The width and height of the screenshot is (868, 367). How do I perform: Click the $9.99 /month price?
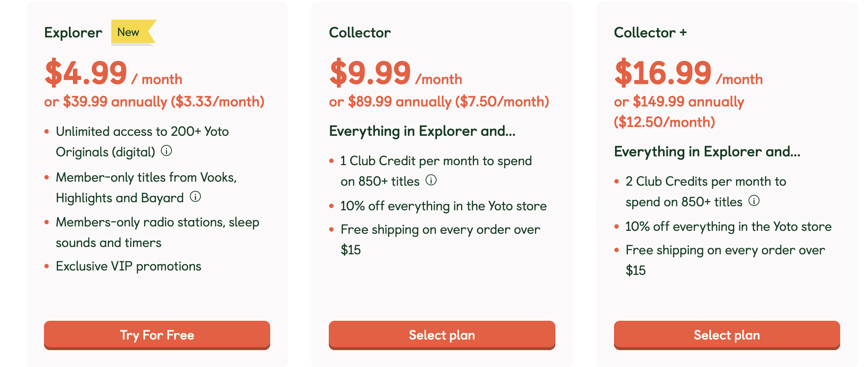coord(396,73)
